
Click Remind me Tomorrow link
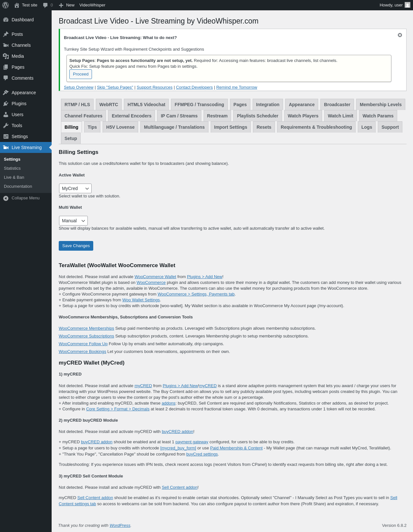[237, 87]
